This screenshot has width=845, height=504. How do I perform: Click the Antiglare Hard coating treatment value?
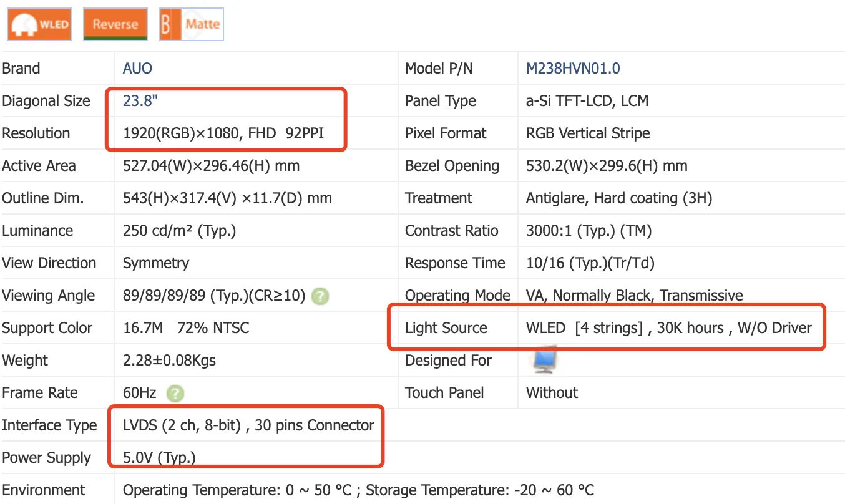[x=618, y=198]
